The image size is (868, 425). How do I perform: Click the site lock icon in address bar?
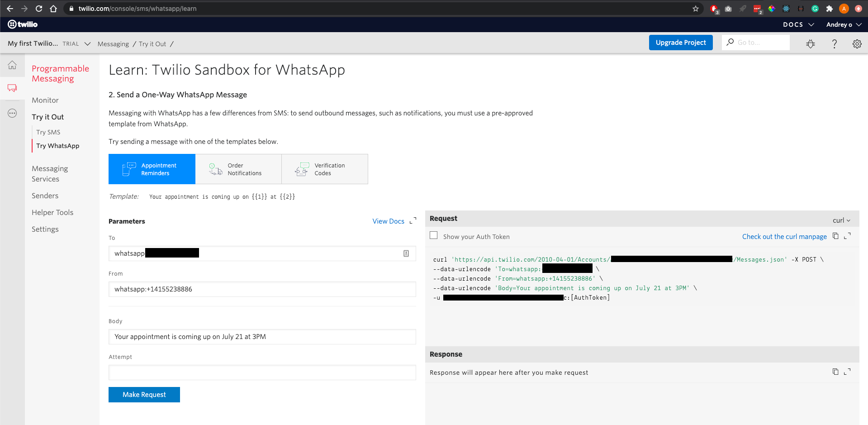point(71,9)
